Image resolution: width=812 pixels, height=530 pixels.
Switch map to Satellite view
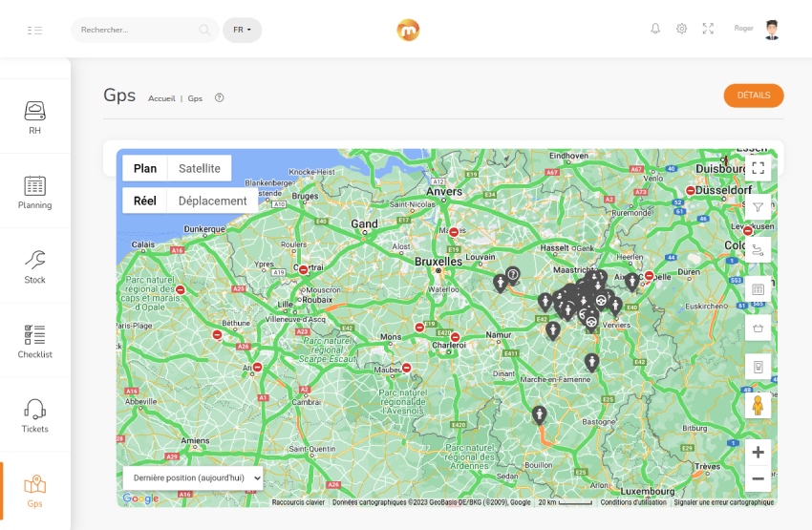tap(199, 168)
